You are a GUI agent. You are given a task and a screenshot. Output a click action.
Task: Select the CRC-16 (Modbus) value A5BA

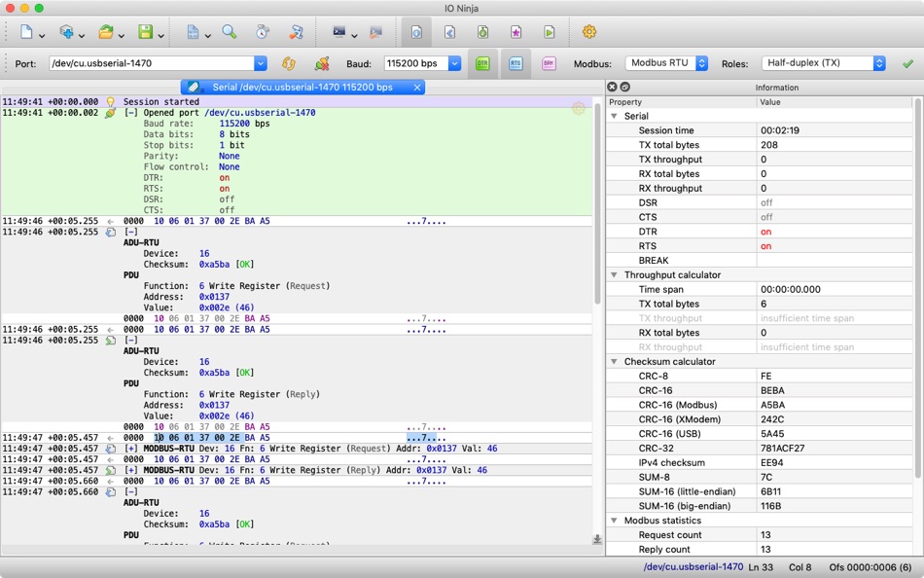pyautogui.click(x=772, y=405)
